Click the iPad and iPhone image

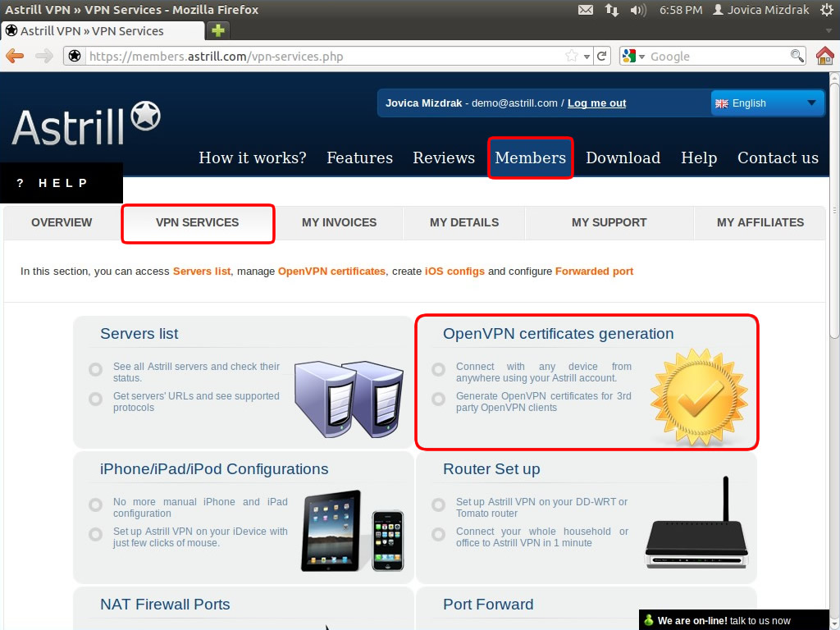[x=353, y=531]
